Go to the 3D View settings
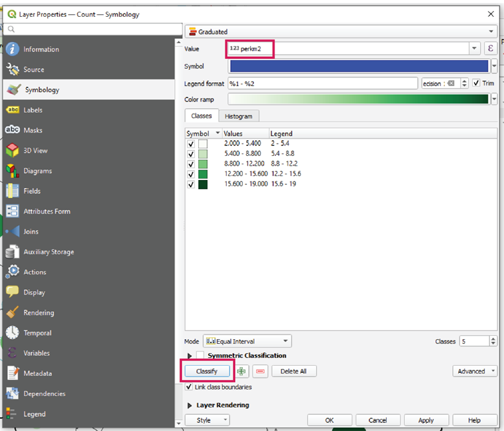This screenshot has height=431, width=504. coord(35,150)
